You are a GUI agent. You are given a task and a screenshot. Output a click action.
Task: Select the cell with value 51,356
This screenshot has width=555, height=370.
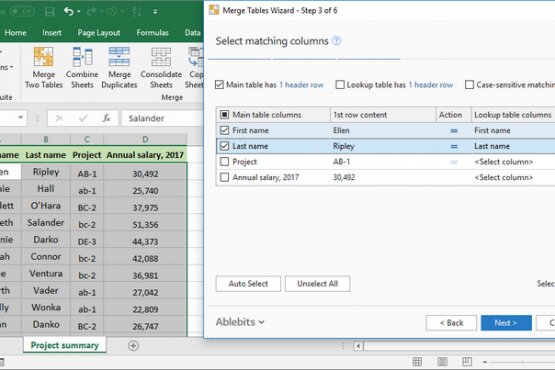(x=145, y=224)
